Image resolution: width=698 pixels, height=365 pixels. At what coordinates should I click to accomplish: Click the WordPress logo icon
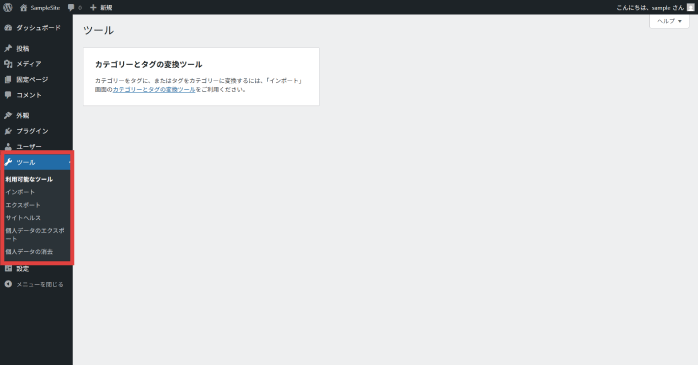[8, 7]
